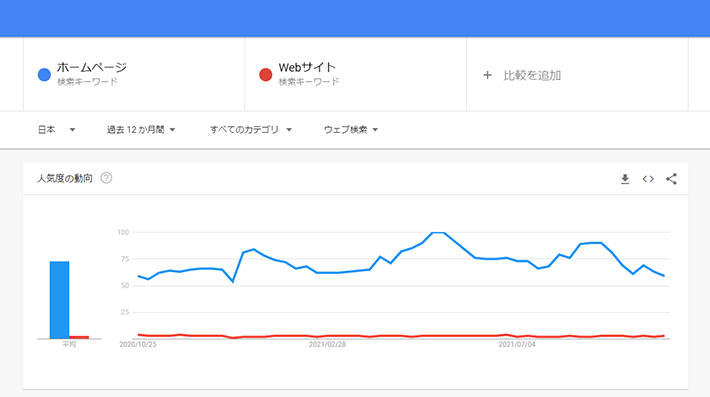Viewport: 710px width, 397px height.
Task: Click the blue circle for ホームページ
Action: click(44, 75)
